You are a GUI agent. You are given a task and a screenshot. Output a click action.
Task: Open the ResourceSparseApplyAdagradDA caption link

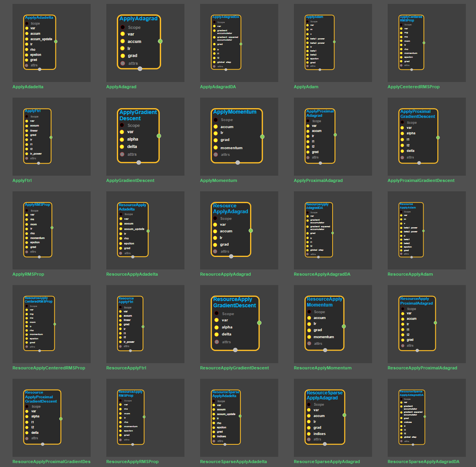[x=423, y=462]
